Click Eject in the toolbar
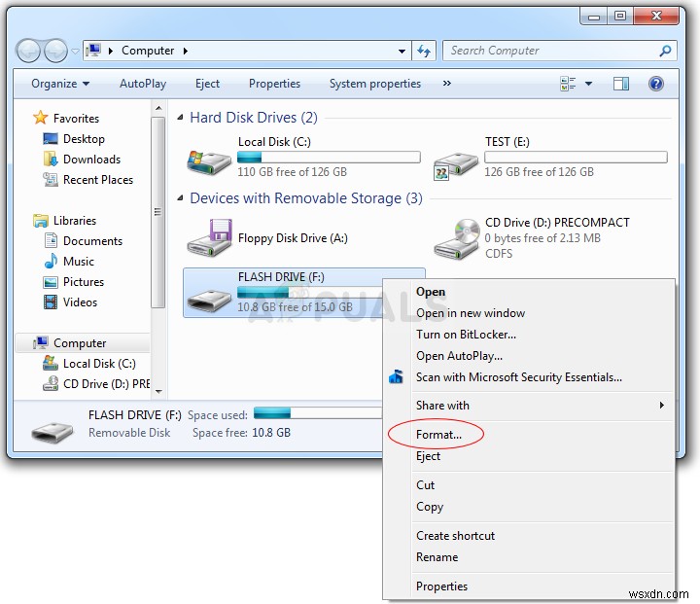 point(207,84)
